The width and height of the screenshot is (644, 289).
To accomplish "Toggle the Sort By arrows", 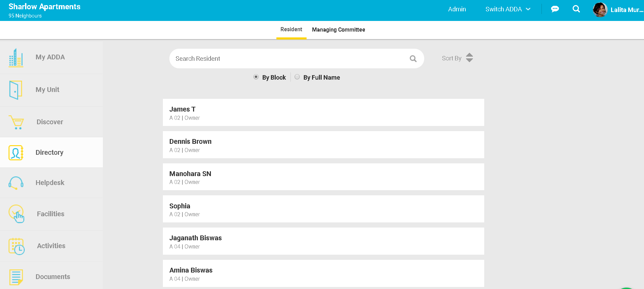I will (469, 58).
